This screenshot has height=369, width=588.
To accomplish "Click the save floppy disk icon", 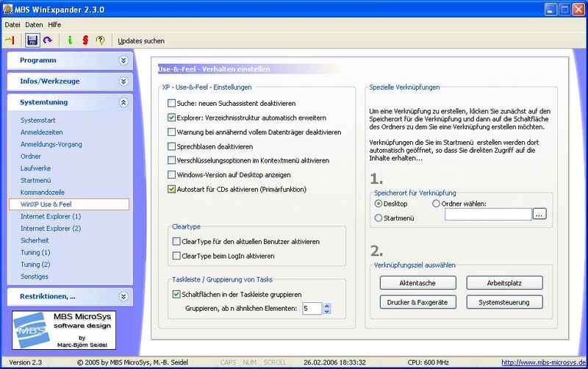I will 32,40.
